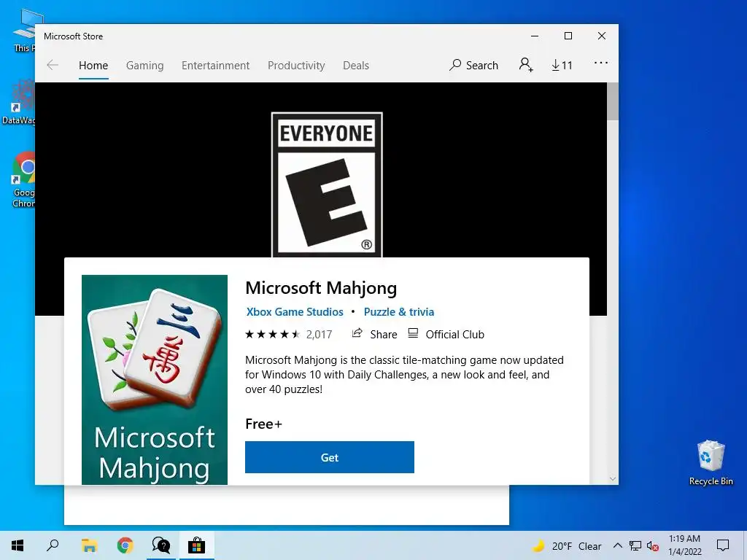Screen dimensions: 747x560
Task: Select the DataWag desktop shortcut
Action: (19, 102)
